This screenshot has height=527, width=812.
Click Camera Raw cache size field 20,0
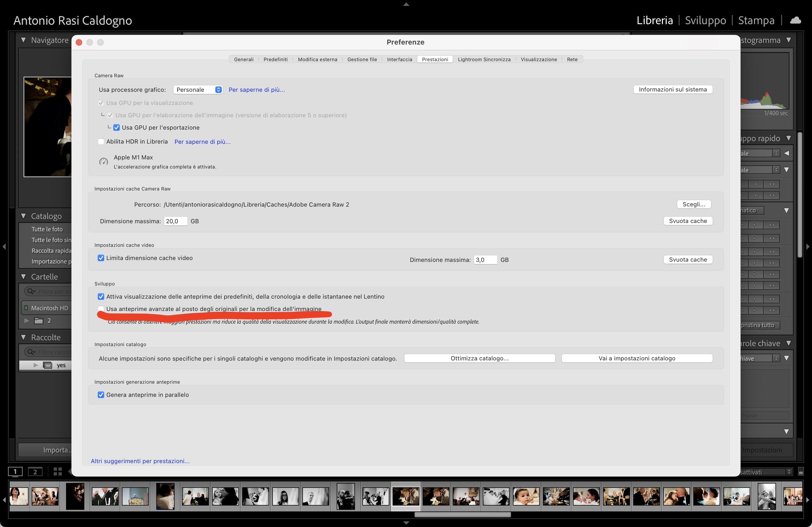tap(175, 221)
